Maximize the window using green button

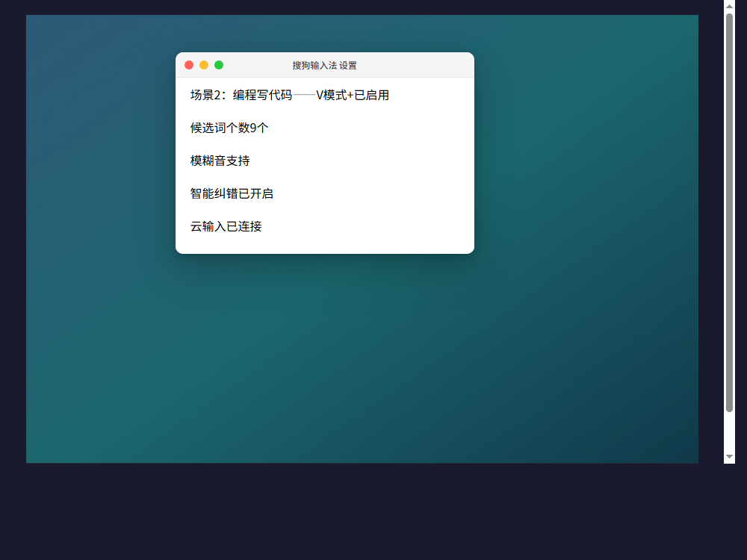coord(219,65)
